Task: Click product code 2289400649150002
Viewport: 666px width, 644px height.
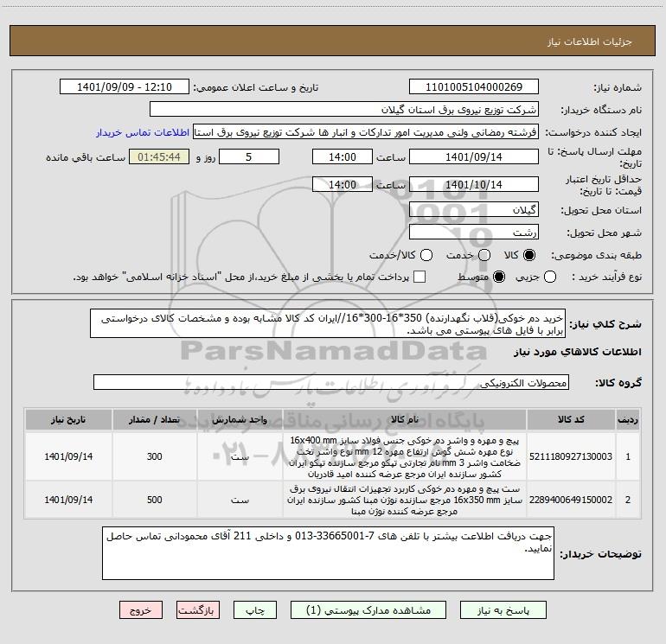Action: [x=571, y=500]
